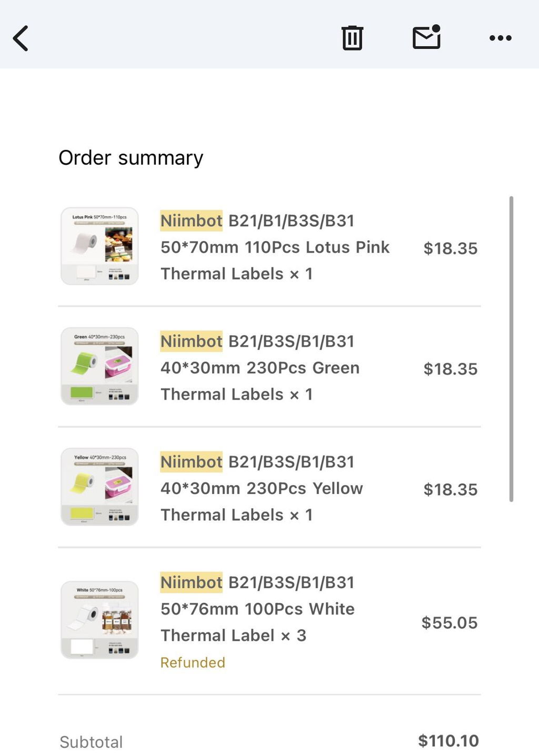Select the 100Pcs White Thermal Label title
Viewport: 539px width, 756px height.
click(257, 609)
